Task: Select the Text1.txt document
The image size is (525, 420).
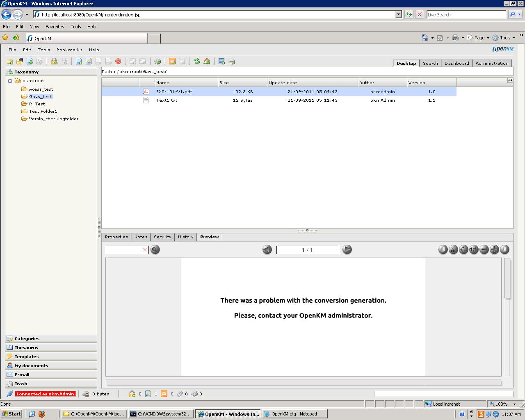Action: (167, 100)
